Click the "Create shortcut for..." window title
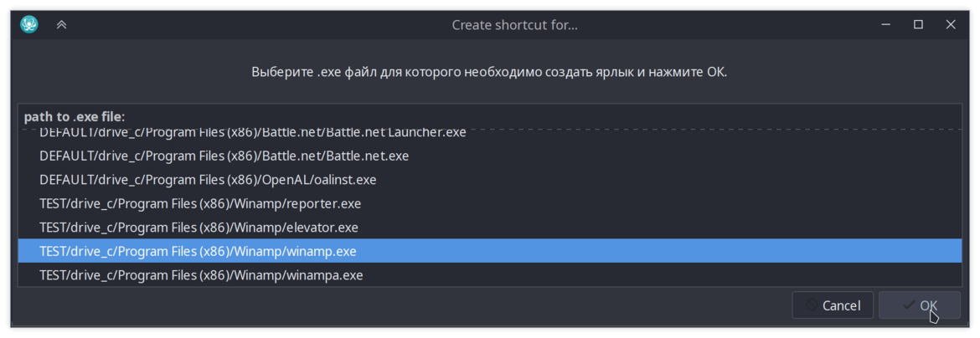 coord(514,26)
